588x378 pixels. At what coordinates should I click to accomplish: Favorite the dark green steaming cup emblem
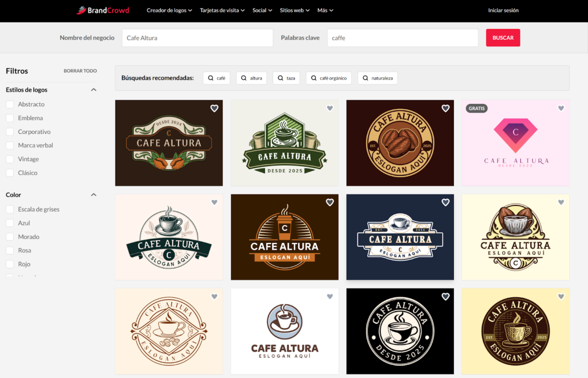click(x=330, y=108)
